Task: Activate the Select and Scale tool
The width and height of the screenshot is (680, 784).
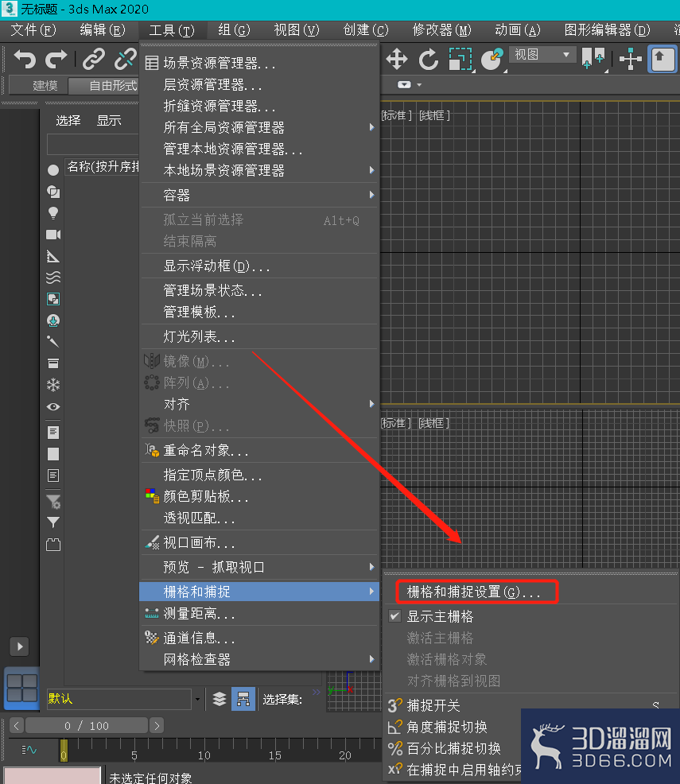Action: pyautogui.click(x=460, y=59)
